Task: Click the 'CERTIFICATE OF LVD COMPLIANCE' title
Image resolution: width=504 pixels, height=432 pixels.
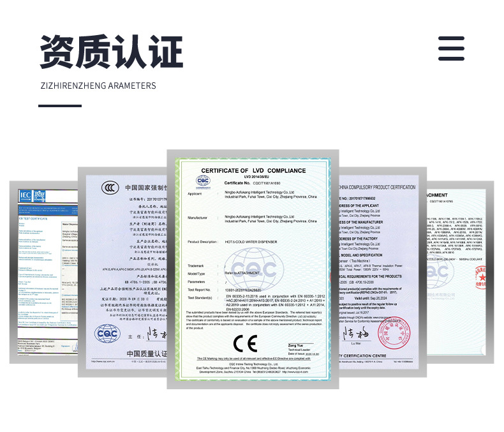Action: 254,170
